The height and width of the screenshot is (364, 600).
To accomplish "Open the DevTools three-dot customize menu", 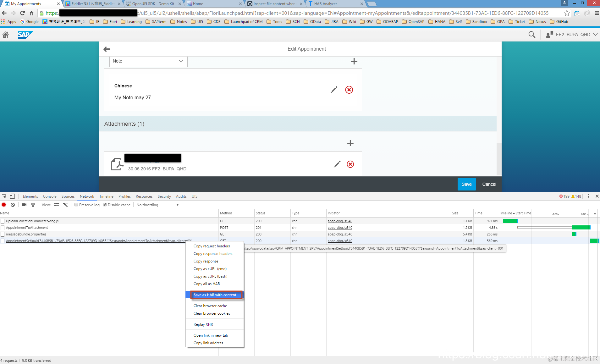I will (x=588, y=196).
